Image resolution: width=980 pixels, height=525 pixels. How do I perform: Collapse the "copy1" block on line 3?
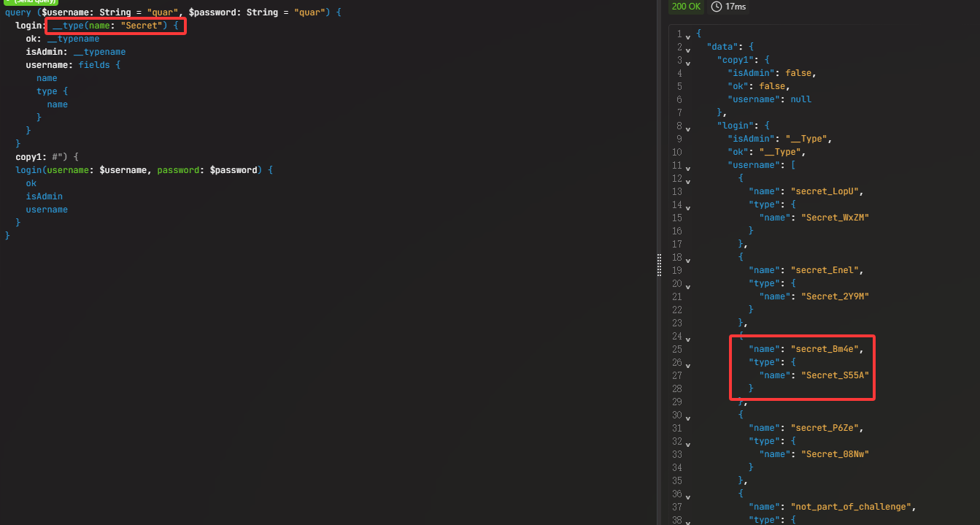pyautogui.click(x=687, y=63)
